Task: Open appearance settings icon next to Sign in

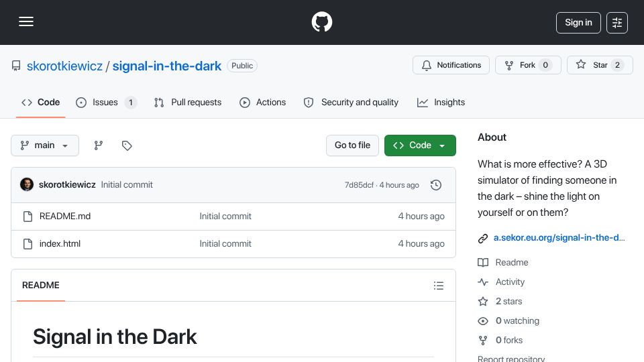Action: [617, 23]
